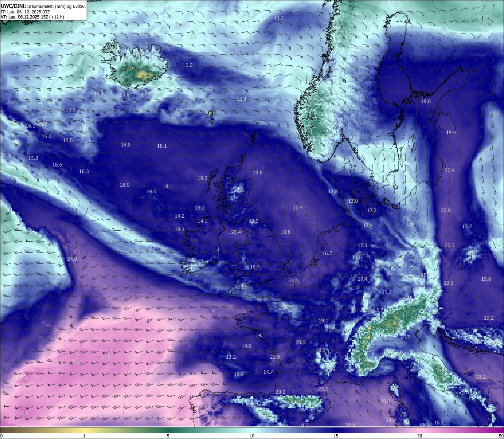Screen dimensions: 504x439
Task: Click the 10 tick label on color scale
Action: click(x=252, y=436)
